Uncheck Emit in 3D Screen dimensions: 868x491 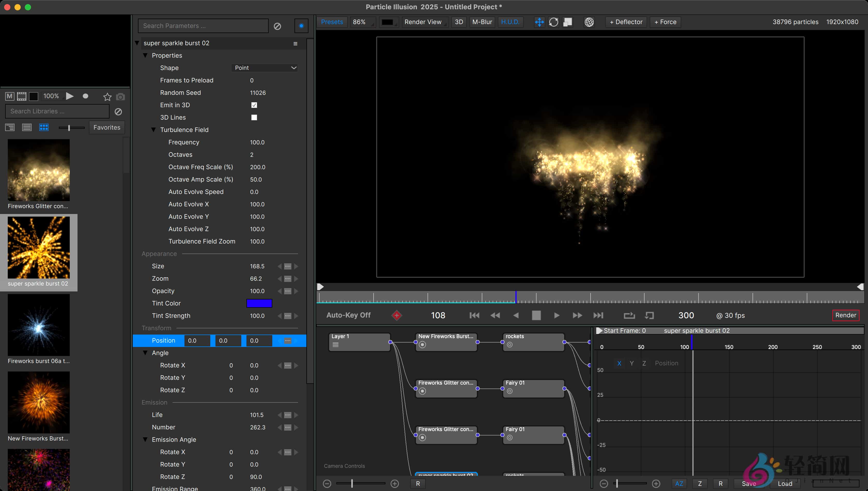click(x=254, y=105)
